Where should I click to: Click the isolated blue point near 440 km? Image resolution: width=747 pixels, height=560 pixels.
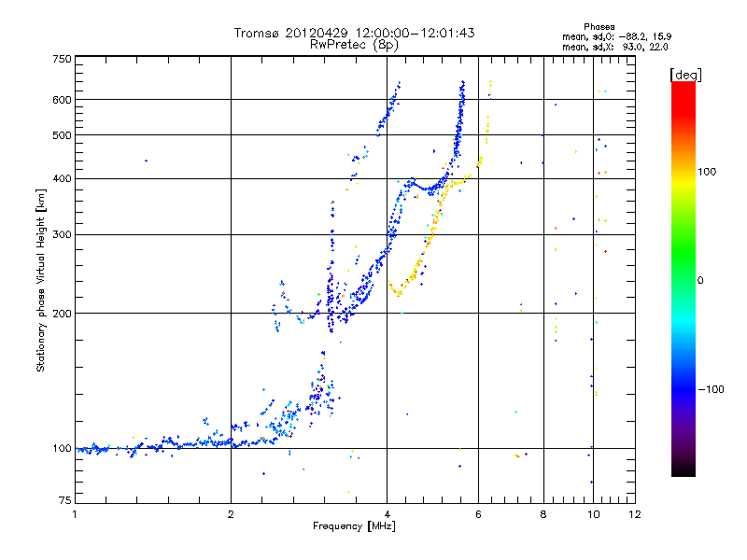tap(146, 161)
